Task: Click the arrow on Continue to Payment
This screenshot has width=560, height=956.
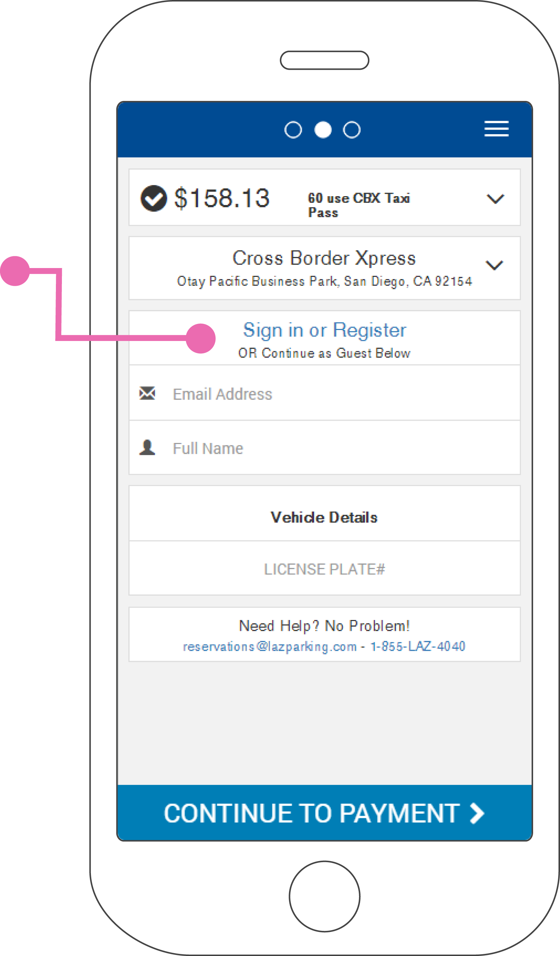Action: coord(477,813)
